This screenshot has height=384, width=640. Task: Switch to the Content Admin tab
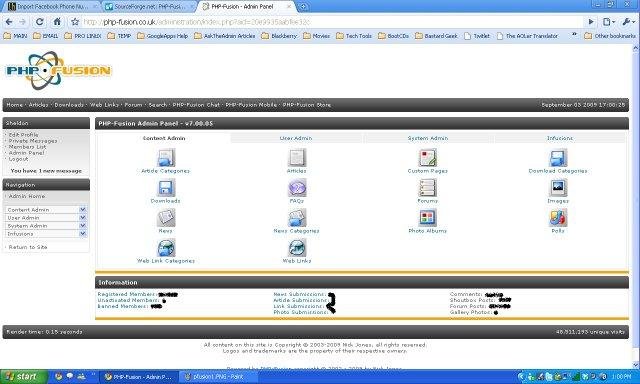pyautogui.click(x=164, y=138)
